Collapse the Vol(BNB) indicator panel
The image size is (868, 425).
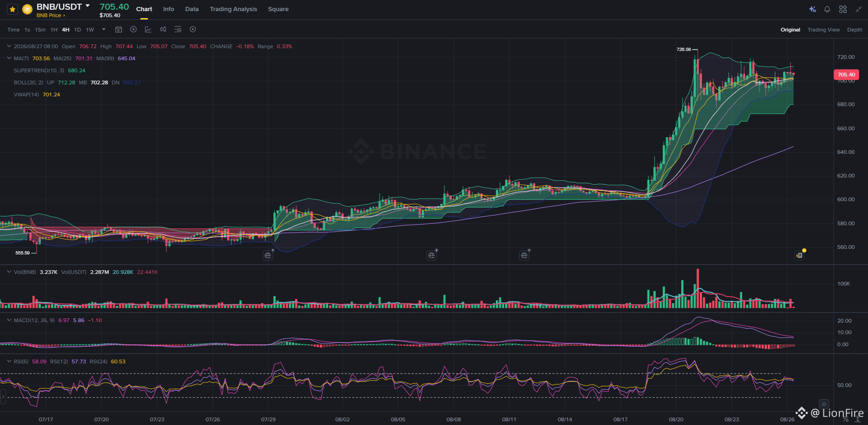coord(9,272)
